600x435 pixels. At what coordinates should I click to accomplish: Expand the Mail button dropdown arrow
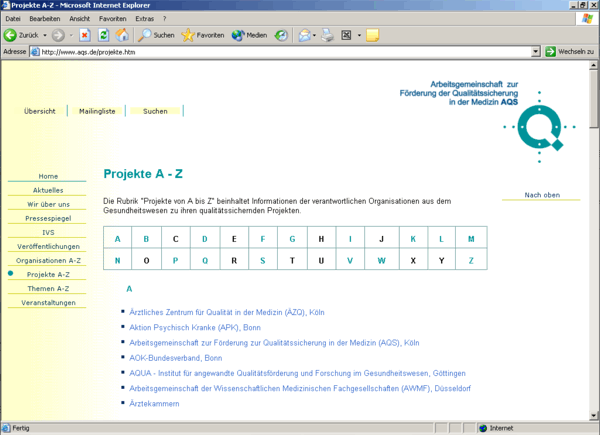coord(315,35)
